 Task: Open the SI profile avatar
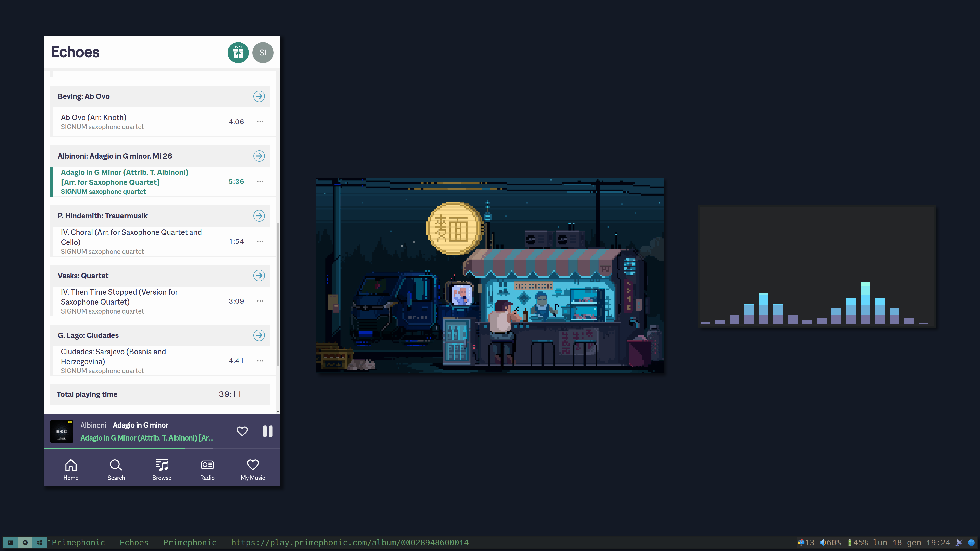263,53
